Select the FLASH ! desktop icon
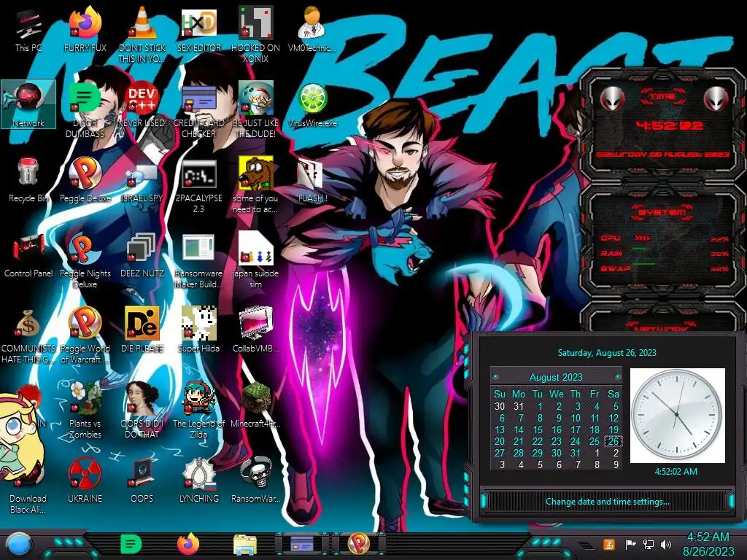 tap(312, 180)
